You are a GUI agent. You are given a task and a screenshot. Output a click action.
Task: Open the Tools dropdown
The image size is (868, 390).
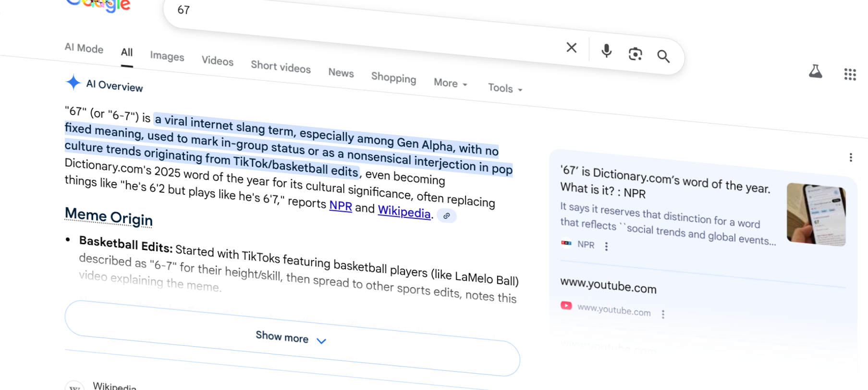coord(505,88)
